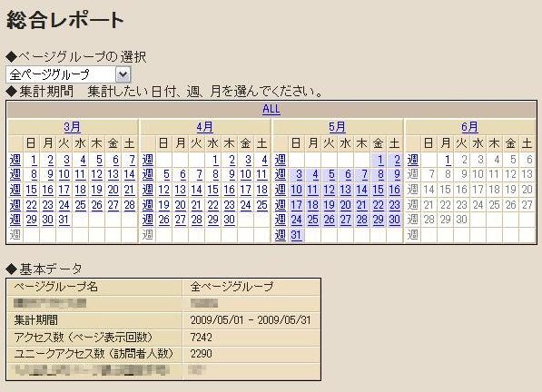The image size is (542, 392).
Task: Select the 5月 month heading link
Action: click(x=337, y=127)
